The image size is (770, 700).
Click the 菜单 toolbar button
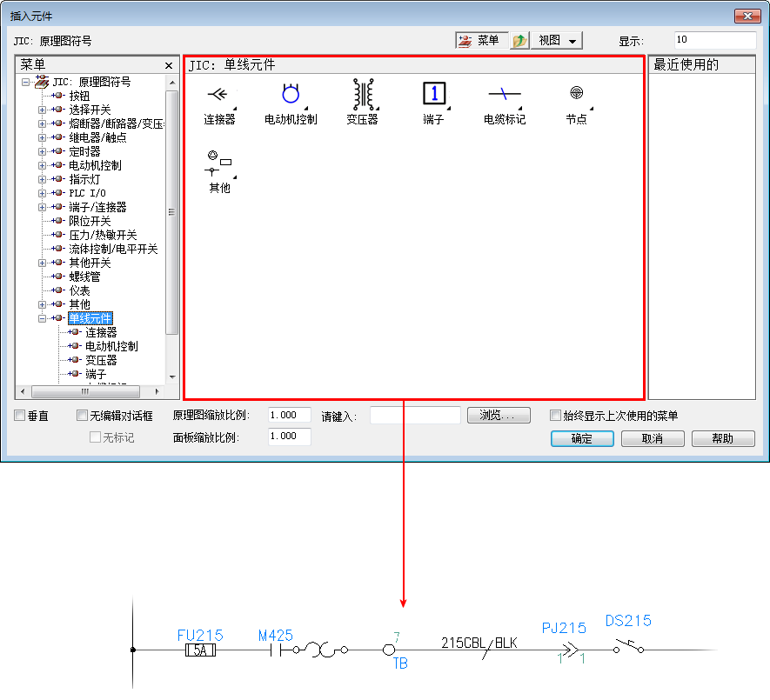click(481, 41)
